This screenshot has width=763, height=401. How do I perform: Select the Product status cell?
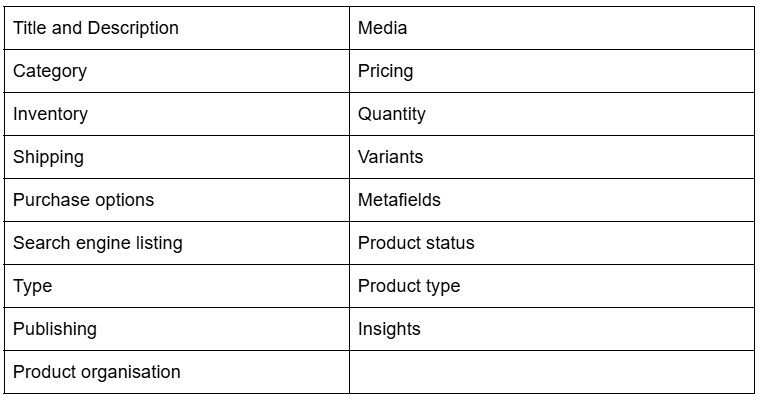click(x=552, y=243)
